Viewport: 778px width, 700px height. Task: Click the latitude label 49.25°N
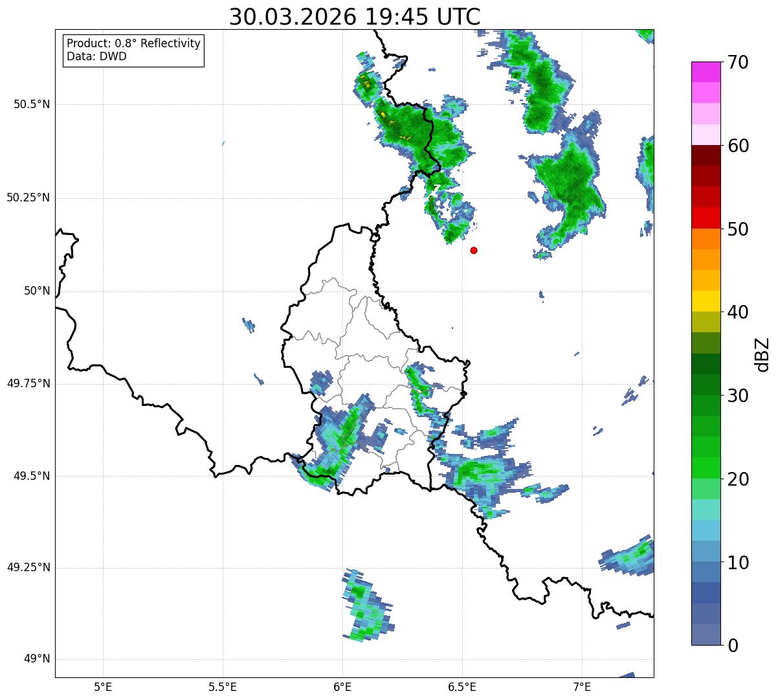point(28,568)
